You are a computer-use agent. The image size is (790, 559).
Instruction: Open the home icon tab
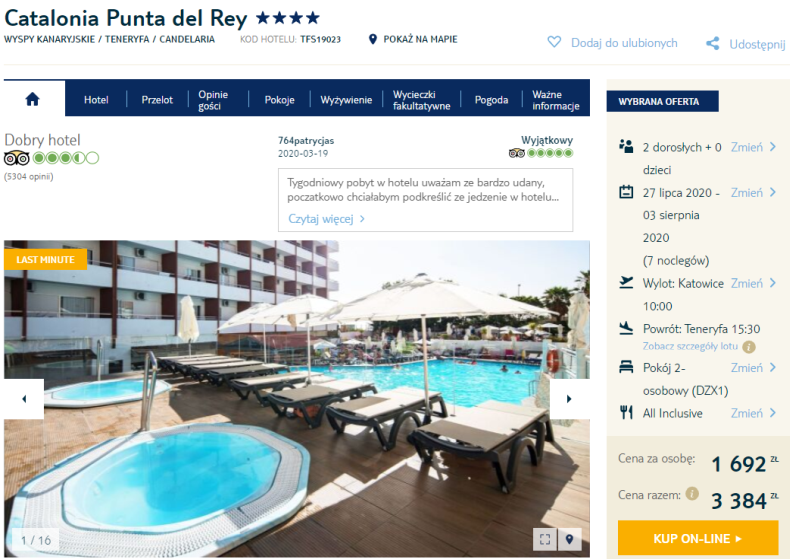(33, 99)
